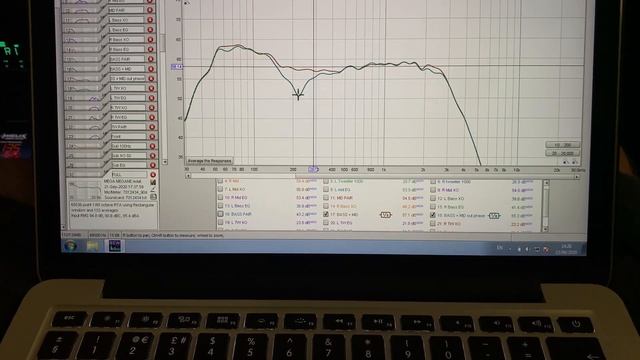Click the red remove icon on the R TW XO row
Screen dimensions: 640x360
(x=151, y=108)
